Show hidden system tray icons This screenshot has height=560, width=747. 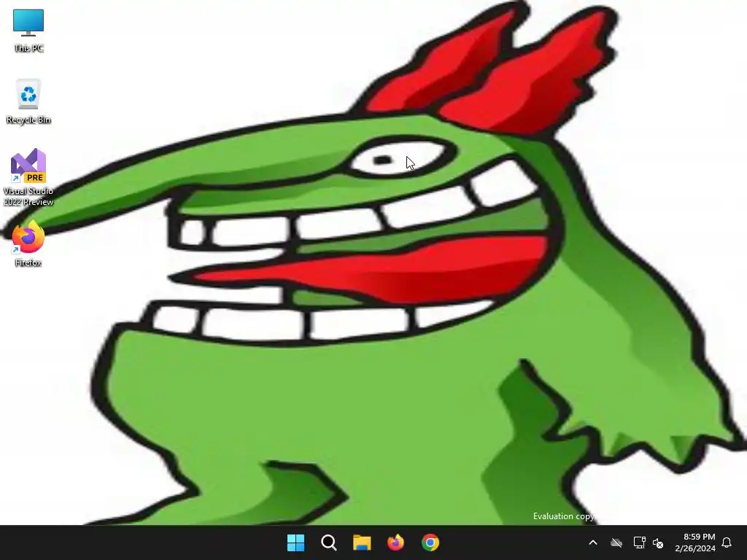tap(593, 542)
